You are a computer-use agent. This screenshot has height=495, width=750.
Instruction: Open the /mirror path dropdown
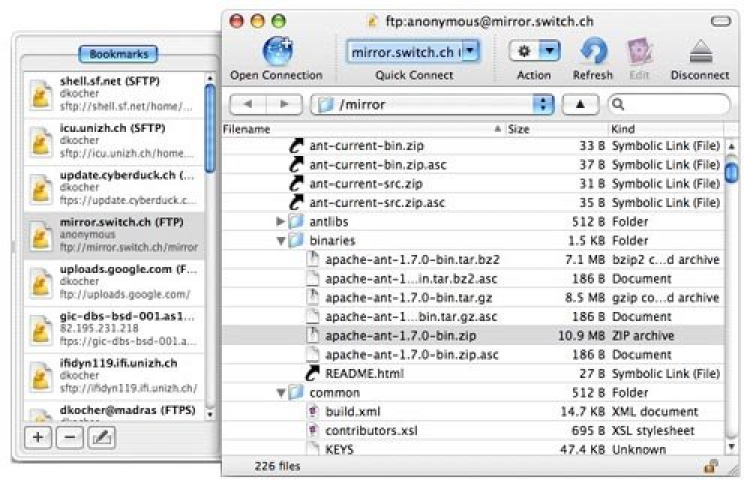432,104
